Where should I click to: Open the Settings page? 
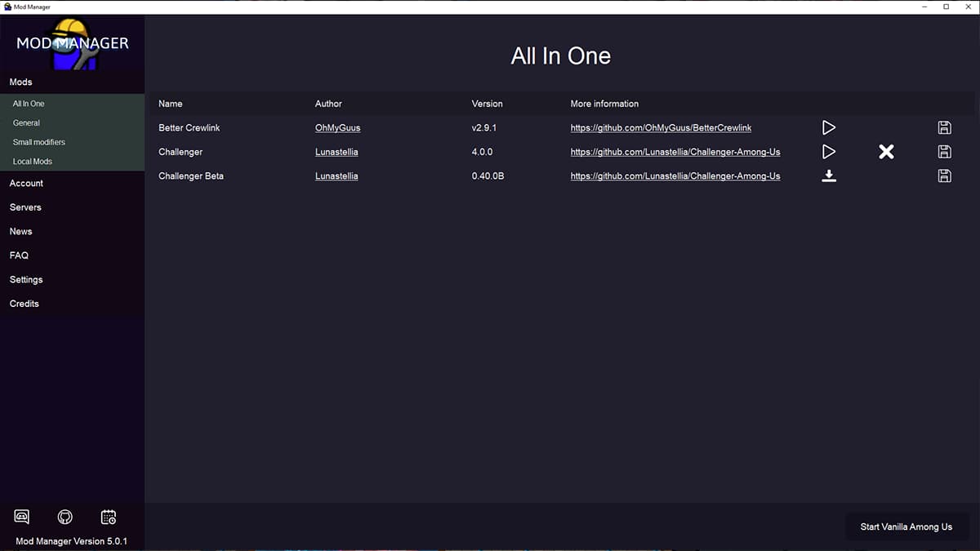click(x=26, y=280)
